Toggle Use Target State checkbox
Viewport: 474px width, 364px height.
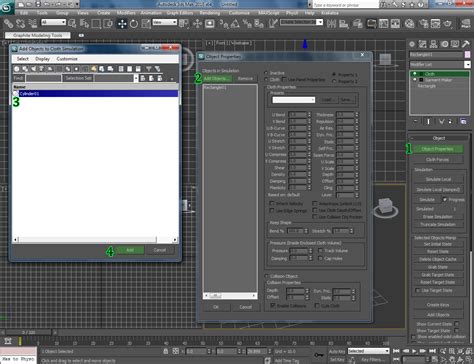point(417,290)
